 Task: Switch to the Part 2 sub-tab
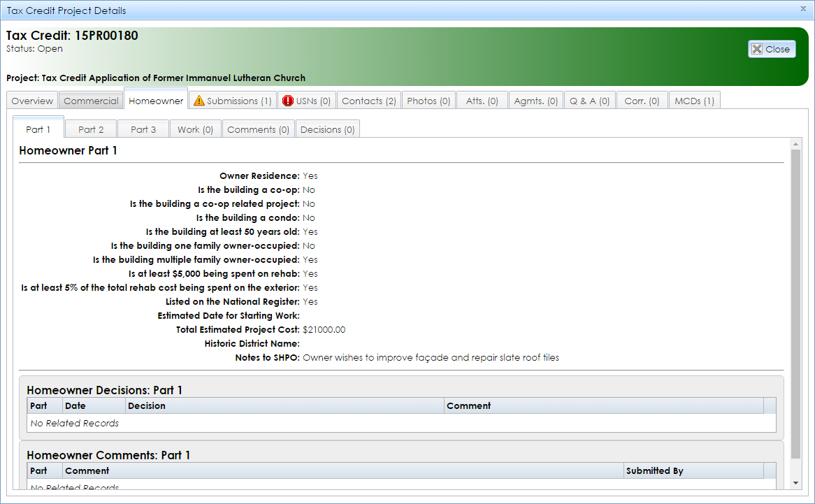[91, 129]
